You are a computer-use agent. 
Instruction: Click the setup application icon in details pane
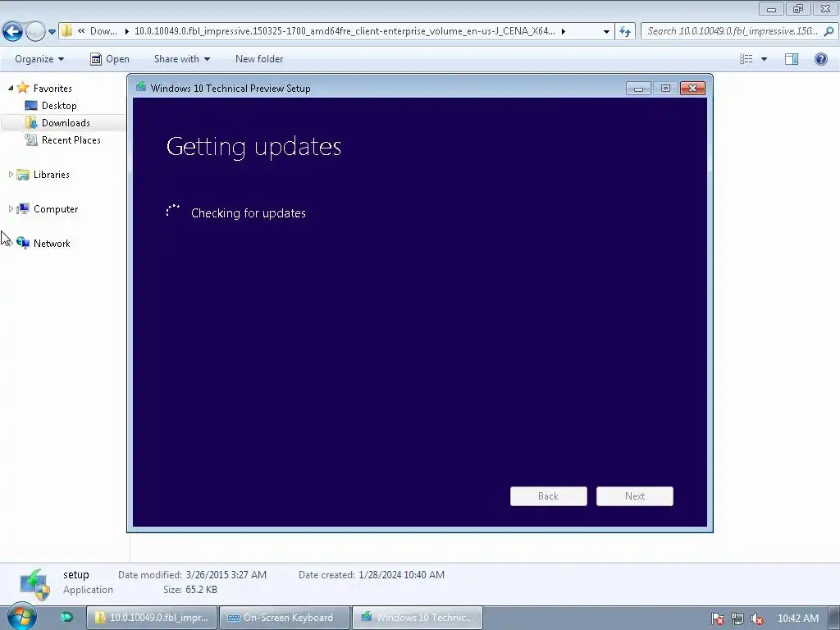[x=34, y=584]
